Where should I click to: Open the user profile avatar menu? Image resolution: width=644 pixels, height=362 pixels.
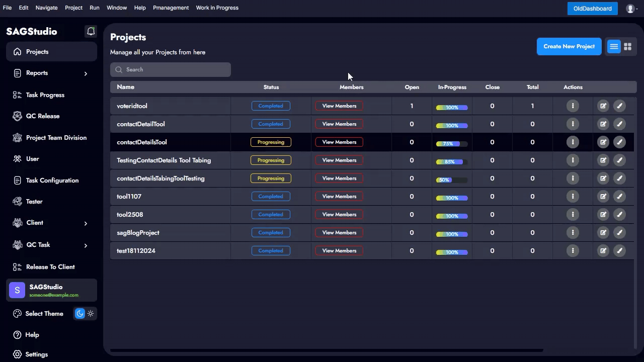pyautogui.click(x=630, y=9)
